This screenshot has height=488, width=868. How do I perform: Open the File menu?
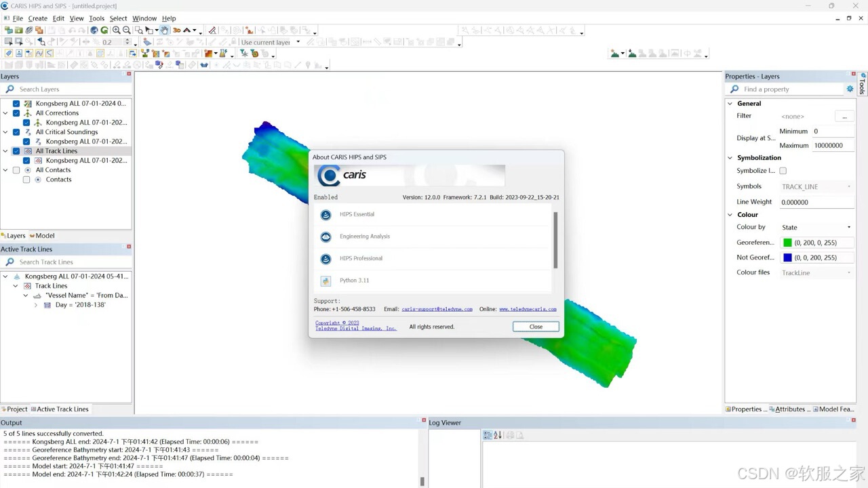coord(18,18)
